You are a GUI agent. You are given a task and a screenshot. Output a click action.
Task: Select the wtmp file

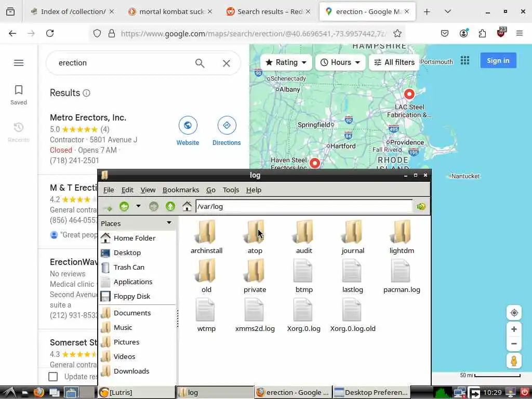click(206, 315)
